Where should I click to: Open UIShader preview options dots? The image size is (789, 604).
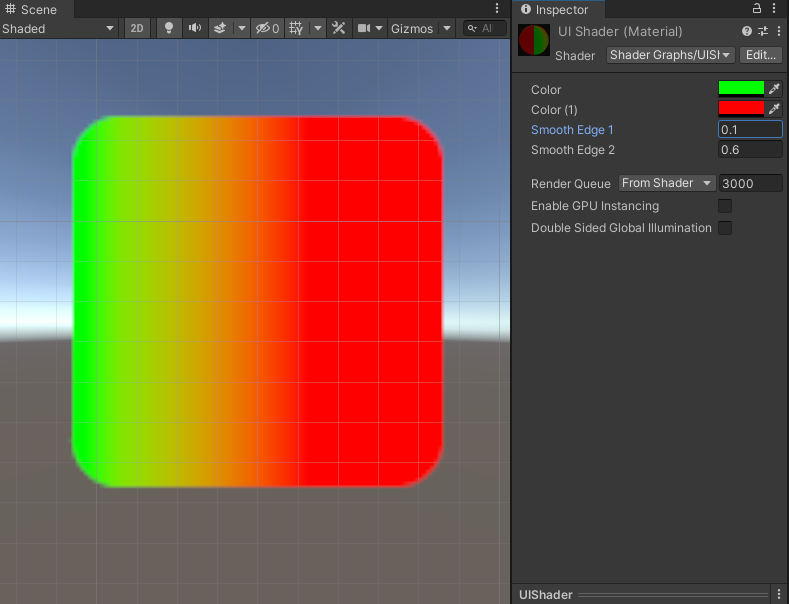pos(778,594)
